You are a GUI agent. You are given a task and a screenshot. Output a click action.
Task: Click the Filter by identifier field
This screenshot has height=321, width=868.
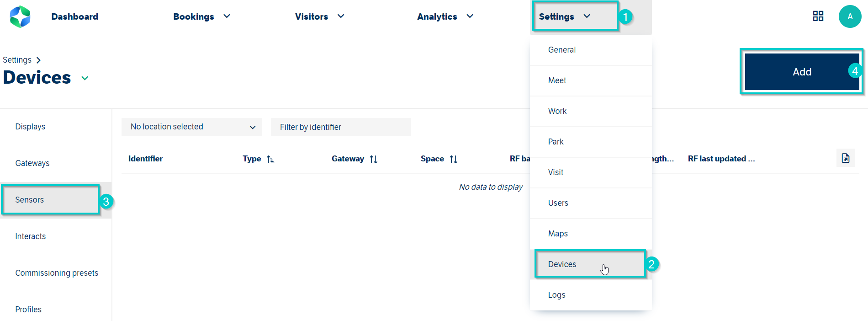(x=340, y=127)
